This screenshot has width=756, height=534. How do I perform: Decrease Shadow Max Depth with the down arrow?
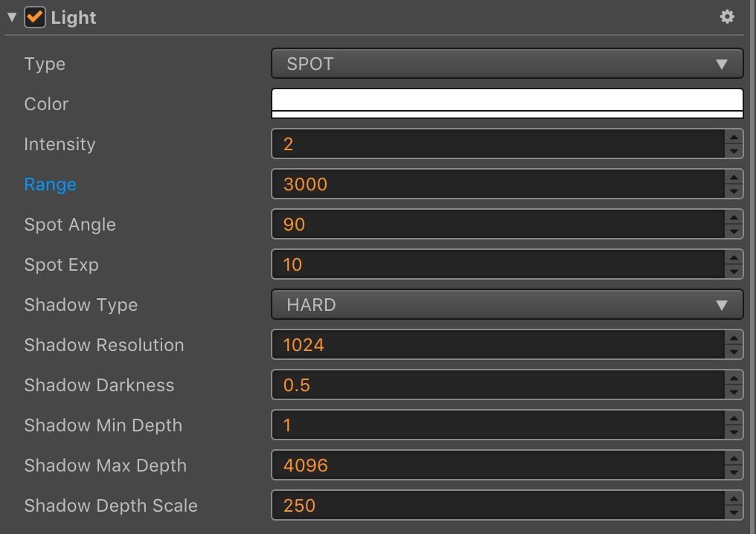[x=734, y=472]
